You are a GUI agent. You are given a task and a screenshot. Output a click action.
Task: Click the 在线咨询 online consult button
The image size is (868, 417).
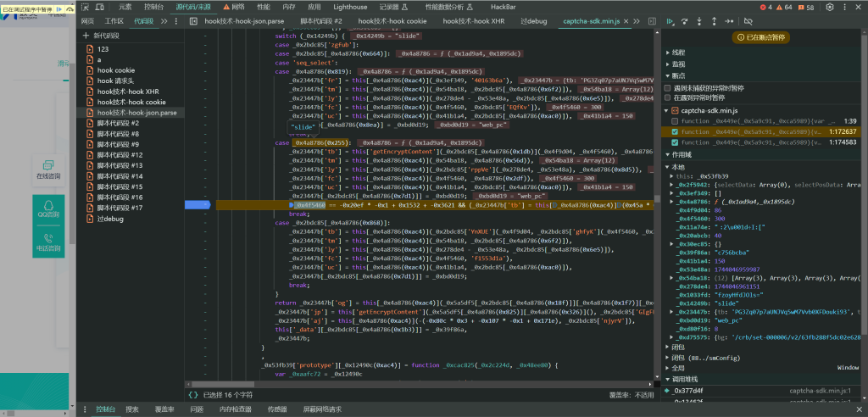tap(48, 170)
